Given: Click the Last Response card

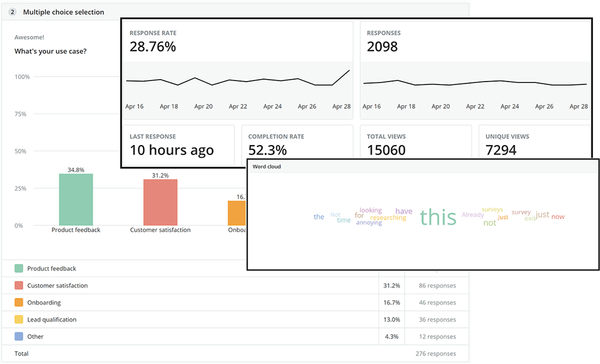Looking at the screenshot, I should (178, 145).
